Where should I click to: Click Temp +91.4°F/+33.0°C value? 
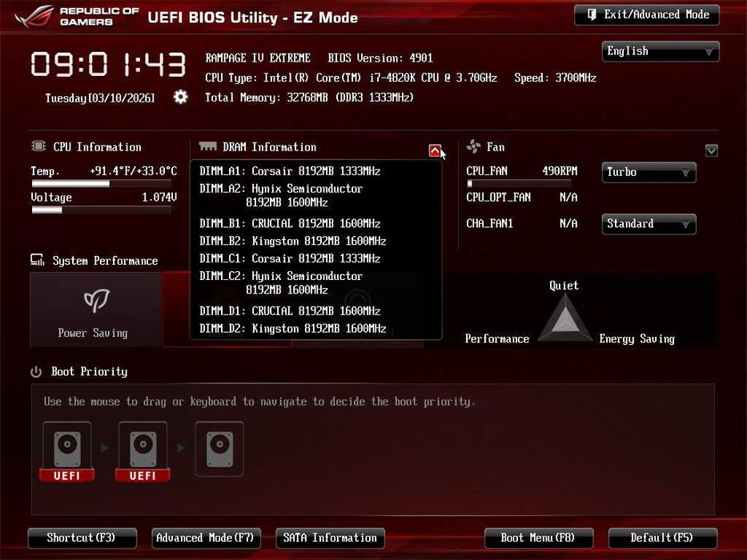(134, 171)
